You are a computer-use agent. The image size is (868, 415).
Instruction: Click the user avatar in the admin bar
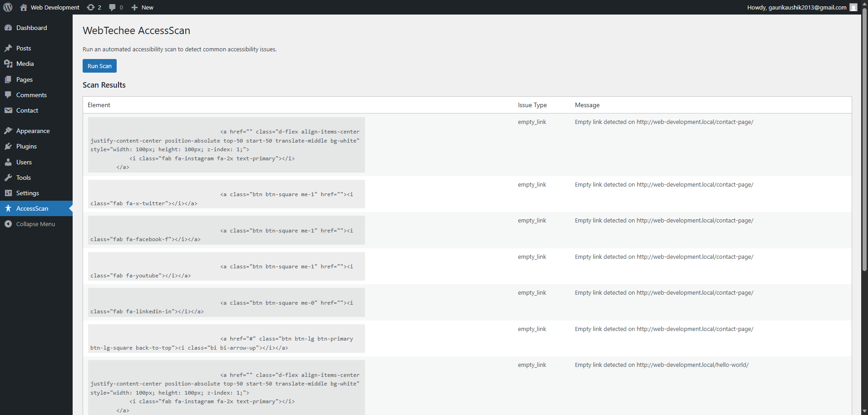pos(853,7)
